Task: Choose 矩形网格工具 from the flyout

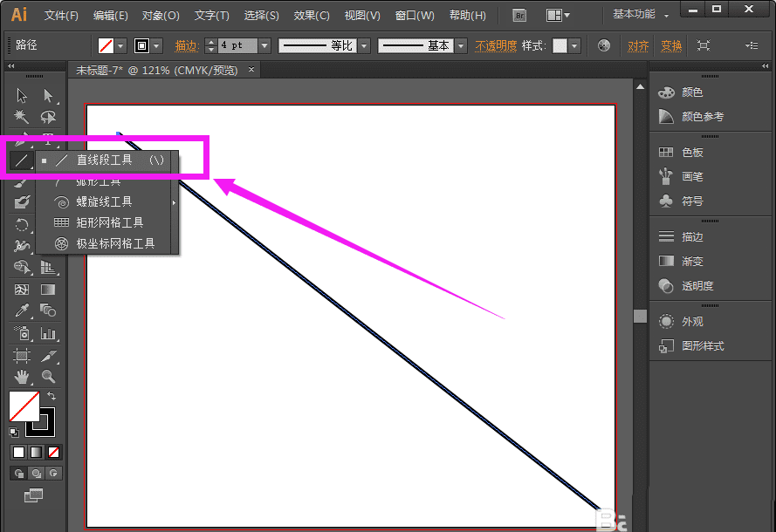Action: (105, 222)
